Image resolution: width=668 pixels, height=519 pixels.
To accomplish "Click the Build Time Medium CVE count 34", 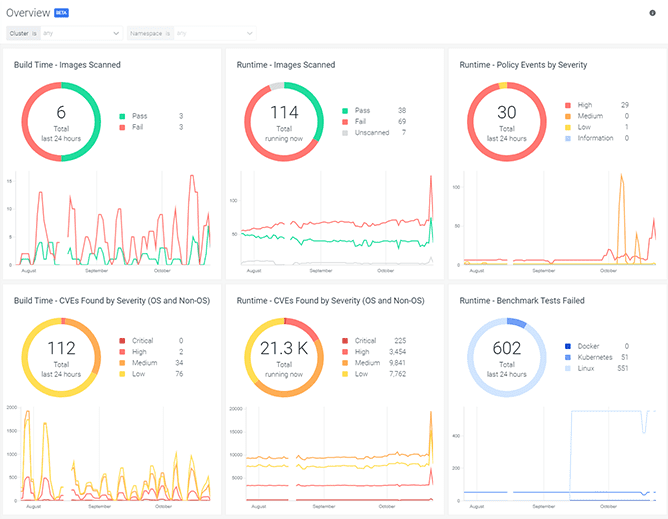I will (179, 363).
